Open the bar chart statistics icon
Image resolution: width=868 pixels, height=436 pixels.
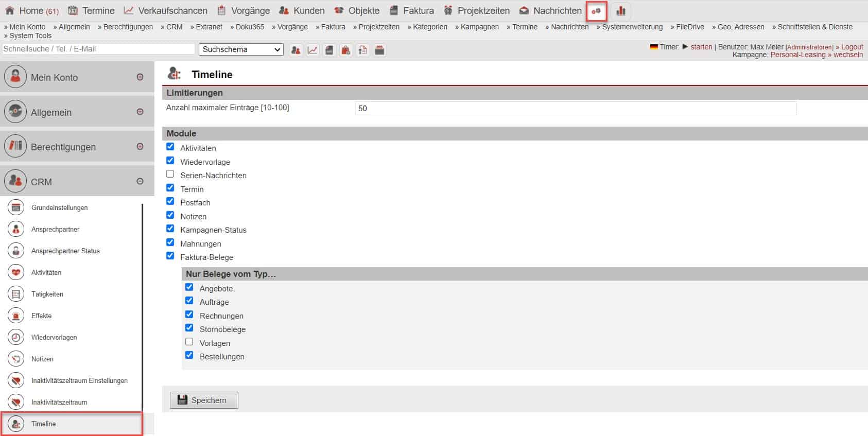point(621,11)
